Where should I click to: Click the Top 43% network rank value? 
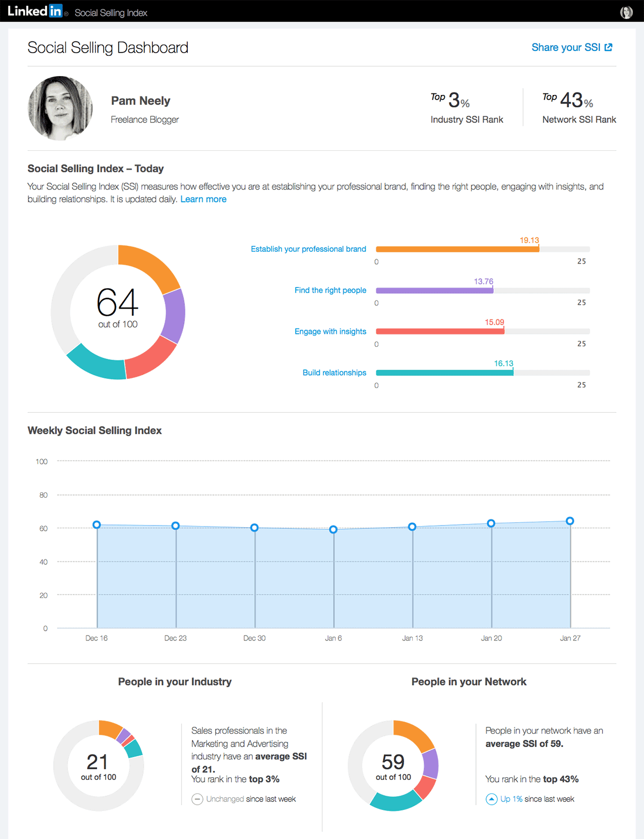pyautogui.click(x=568, y=100)
